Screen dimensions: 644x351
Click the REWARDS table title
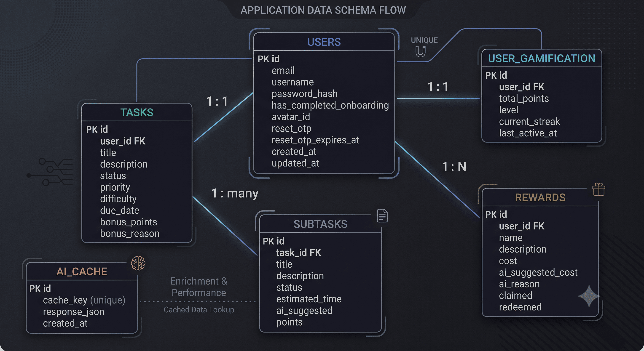tap(540, 198)
